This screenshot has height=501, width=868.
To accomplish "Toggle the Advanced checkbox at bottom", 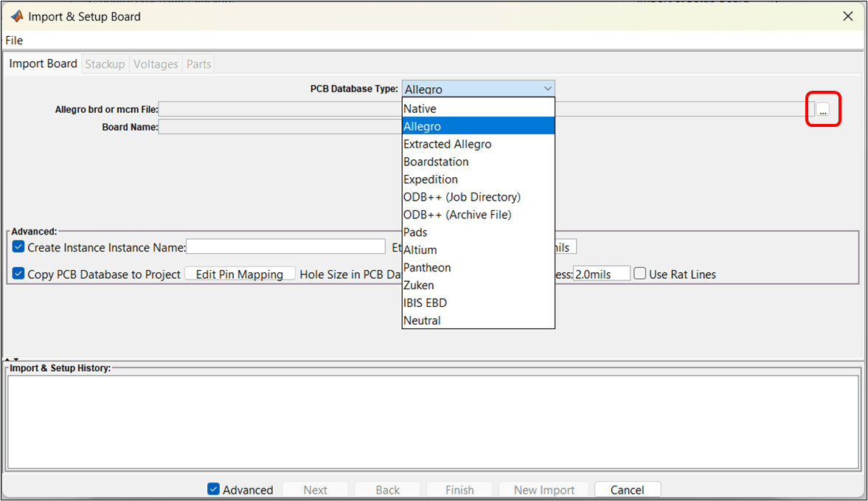I will (x=213, y=488).
